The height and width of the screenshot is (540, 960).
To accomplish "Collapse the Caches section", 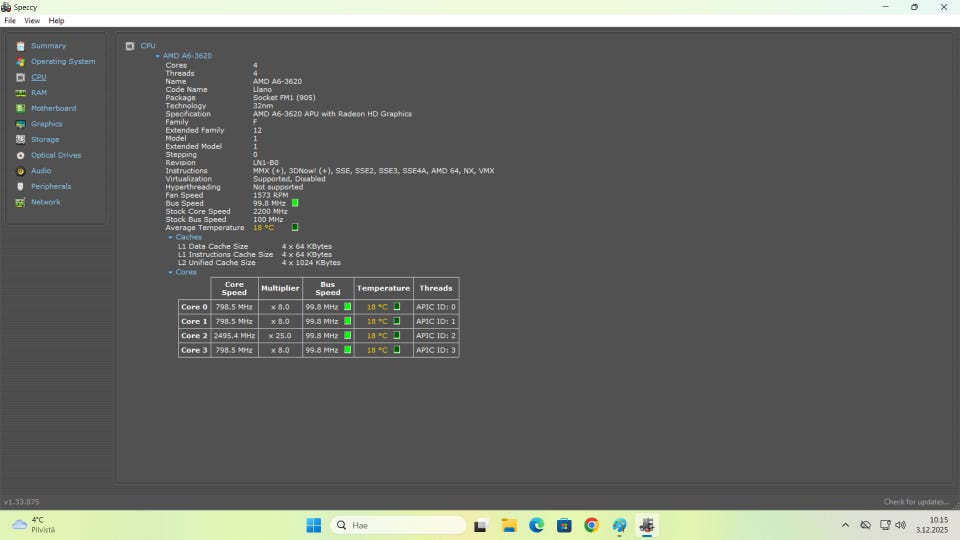I will click(170, 237).
